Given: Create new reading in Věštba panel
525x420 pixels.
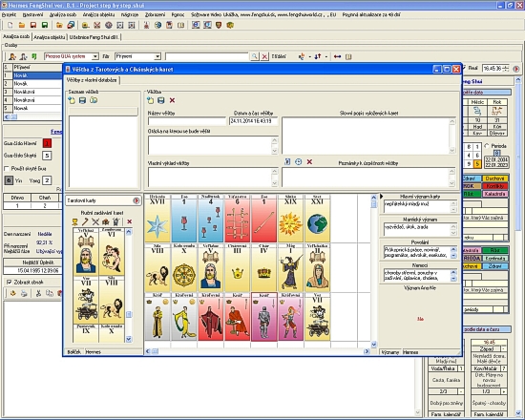Looking at the screenshot, I should [x=150, y=100].
